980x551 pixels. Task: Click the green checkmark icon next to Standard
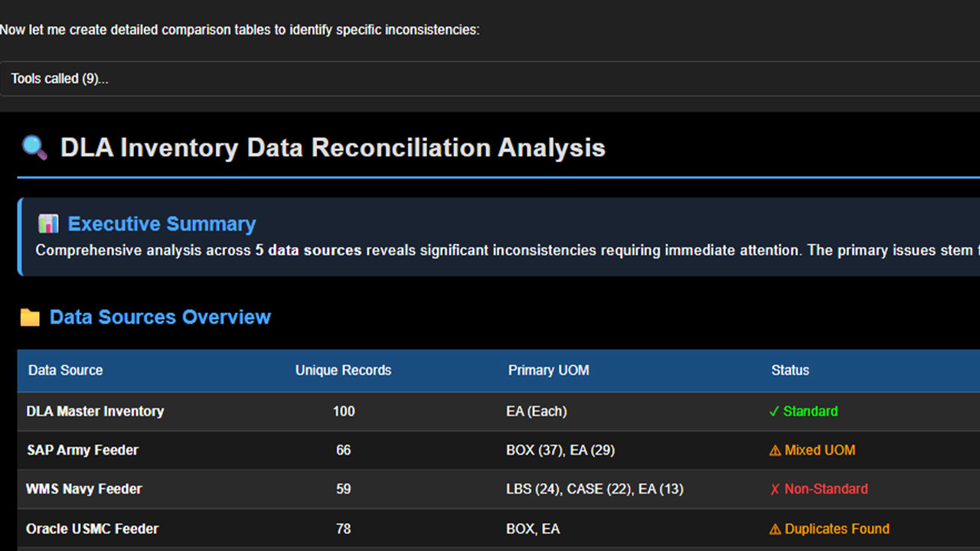tap(774, 412)
